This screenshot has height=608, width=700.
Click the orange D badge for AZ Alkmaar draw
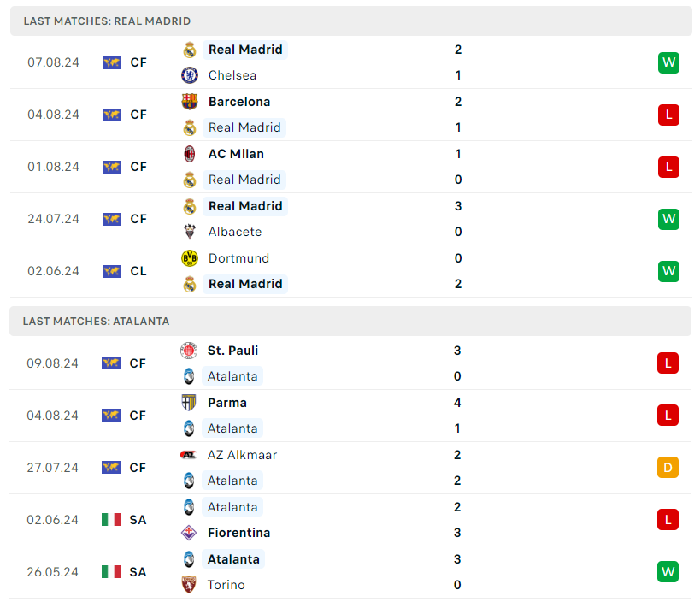coord(668,468)
